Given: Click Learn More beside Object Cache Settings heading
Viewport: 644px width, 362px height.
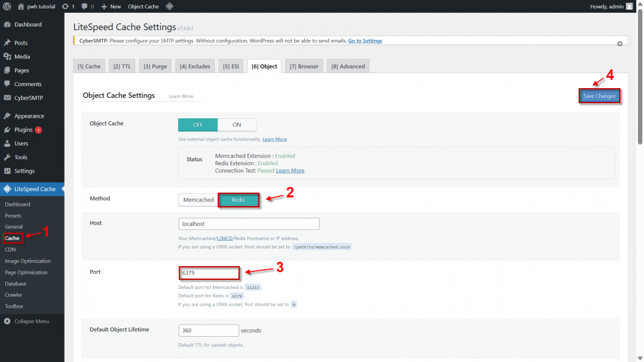Looking at the screenshot, I should point(180,96).
